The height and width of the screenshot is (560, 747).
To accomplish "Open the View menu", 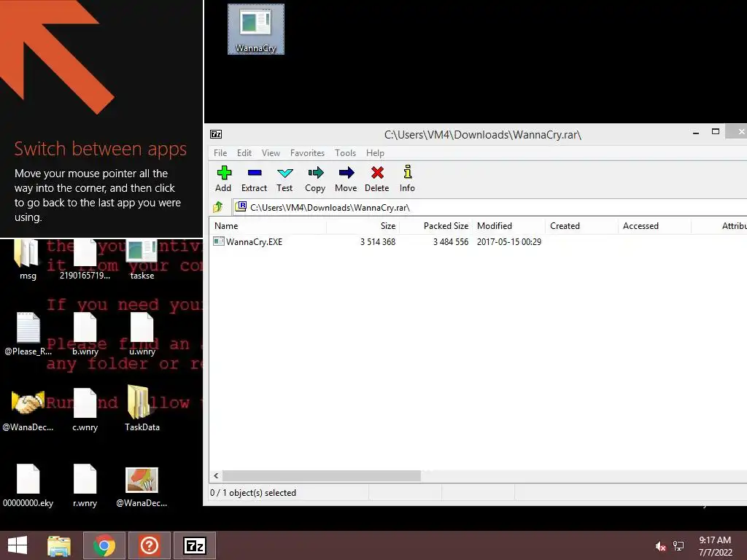I will click(271, 153).
